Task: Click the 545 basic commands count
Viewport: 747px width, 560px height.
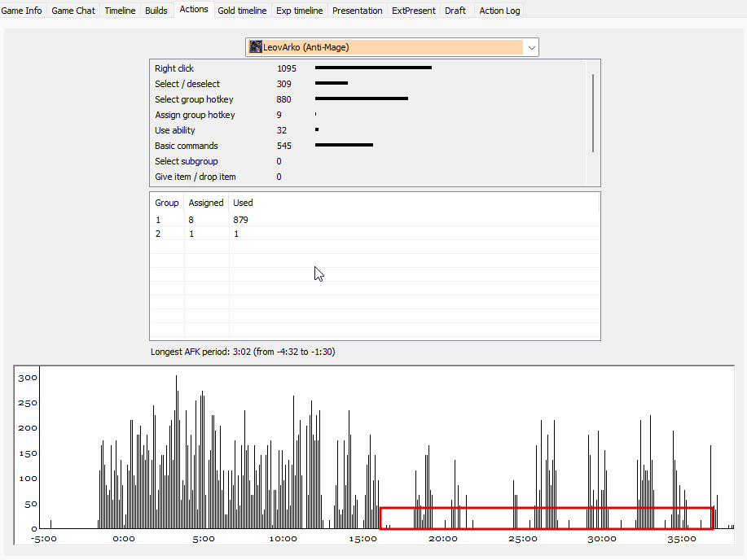Action: (284, 146)
